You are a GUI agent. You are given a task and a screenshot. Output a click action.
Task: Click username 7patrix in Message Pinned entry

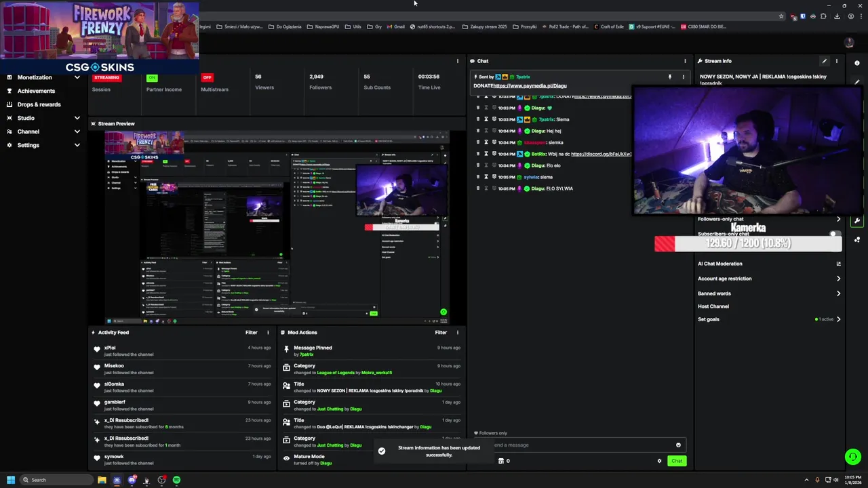coord(307,354)
